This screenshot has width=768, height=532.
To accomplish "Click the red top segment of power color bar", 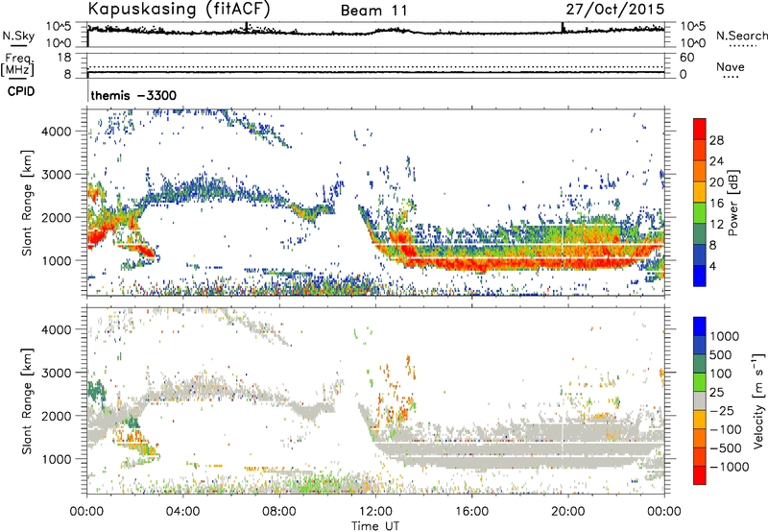I will [700, 129].
